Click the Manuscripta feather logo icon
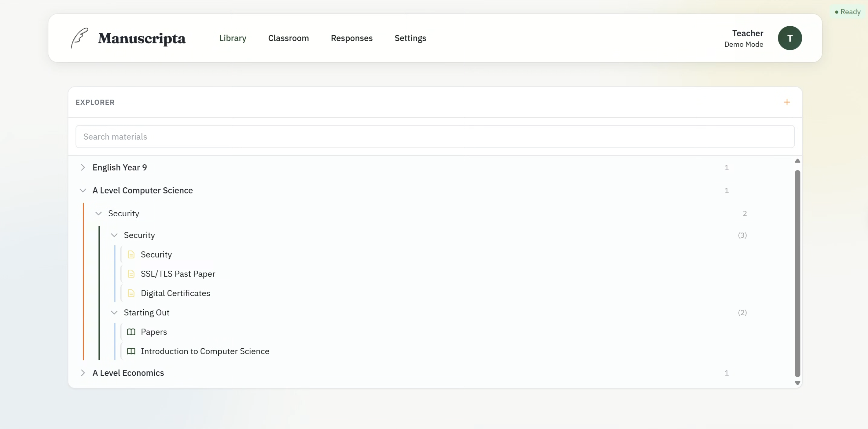 (x=79, y=38)
